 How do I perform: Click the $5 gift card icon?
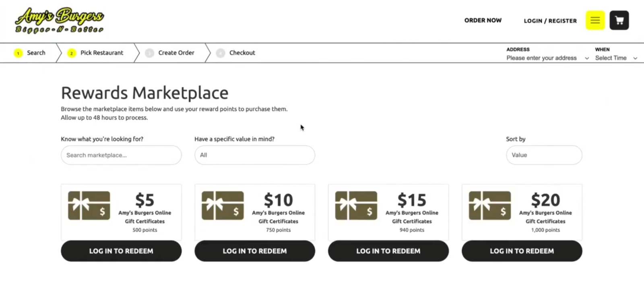[x=89, y=206]
